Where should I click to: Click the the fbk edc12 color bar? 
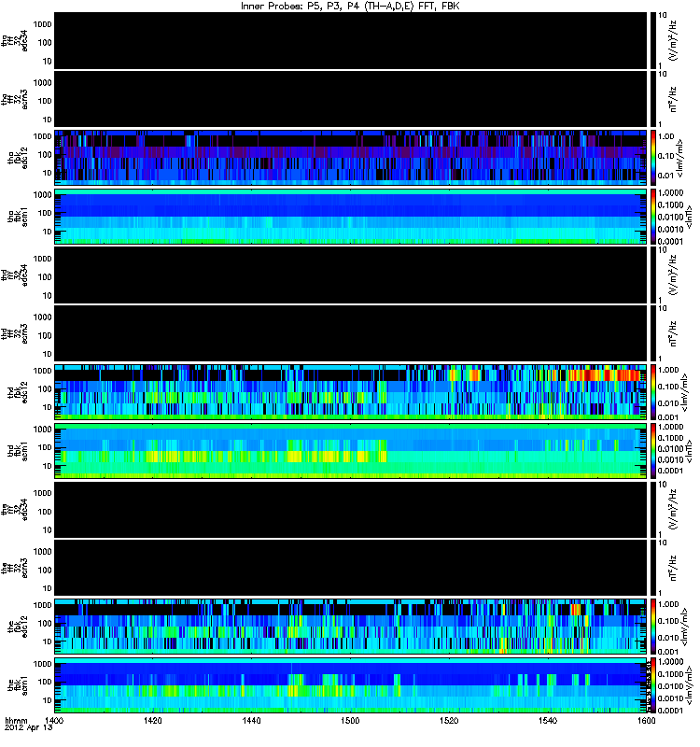(x=653, y=627)
